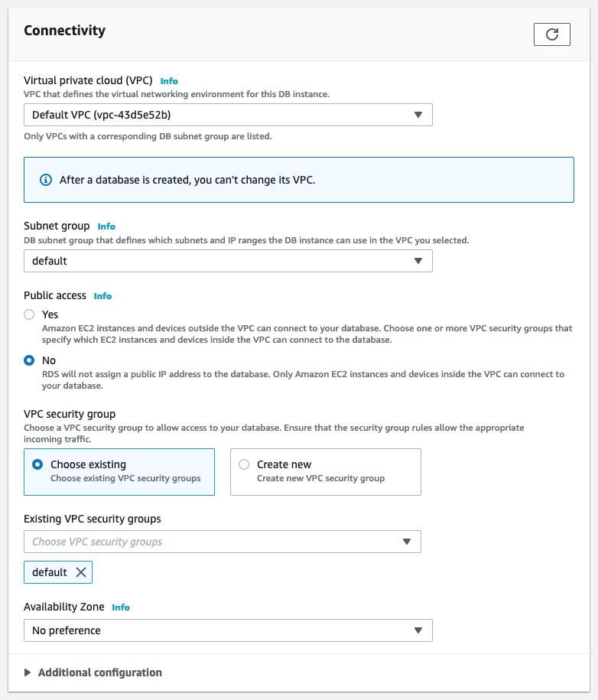Image resolution: width=598 pixels, height=700 pixels.
Task: Click the Info link beside Virtual private cloud
Action: point(169,80)
